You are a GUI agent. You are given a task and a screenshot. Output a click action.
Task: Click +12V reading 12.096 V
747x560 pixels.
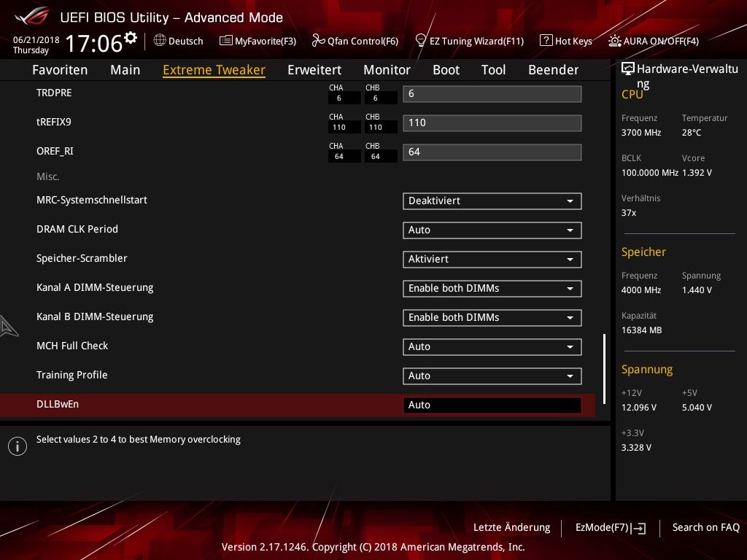click(x=639, y=408)
